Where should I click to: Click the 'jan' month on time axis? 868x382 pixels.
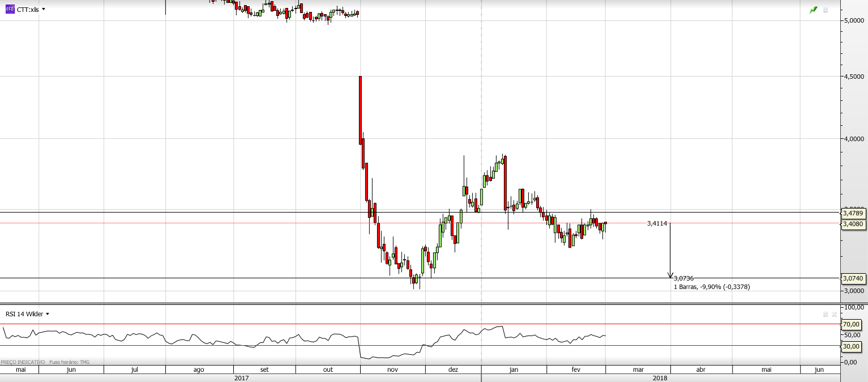[514, 370]
